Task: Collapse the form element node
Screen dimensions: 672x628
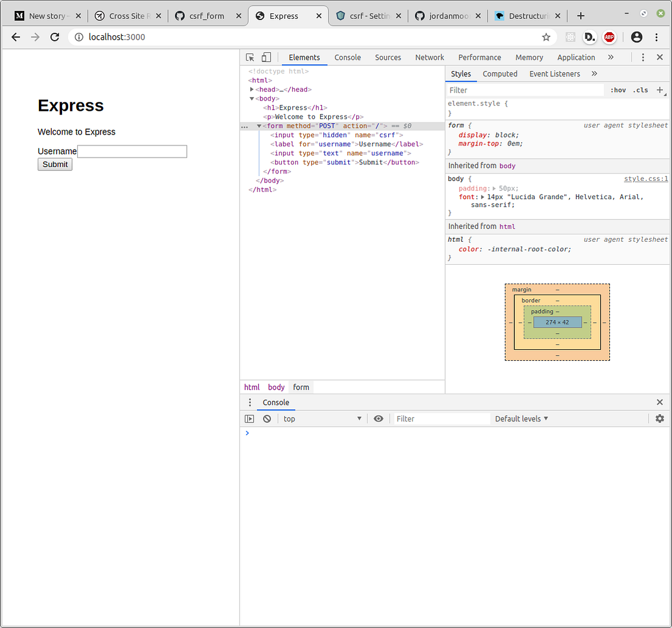Action: [259, 126]
